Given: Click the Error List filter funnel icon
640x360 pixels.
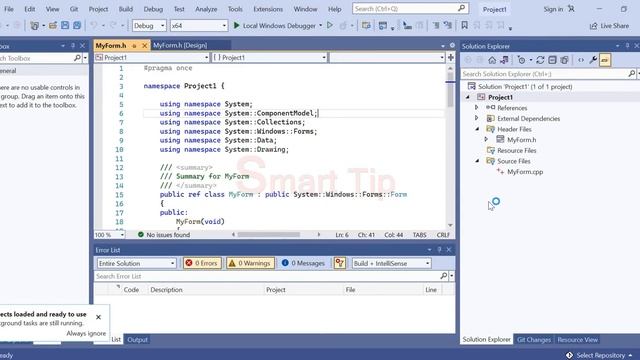Looking at the screenshot, I should click(340, 263).
